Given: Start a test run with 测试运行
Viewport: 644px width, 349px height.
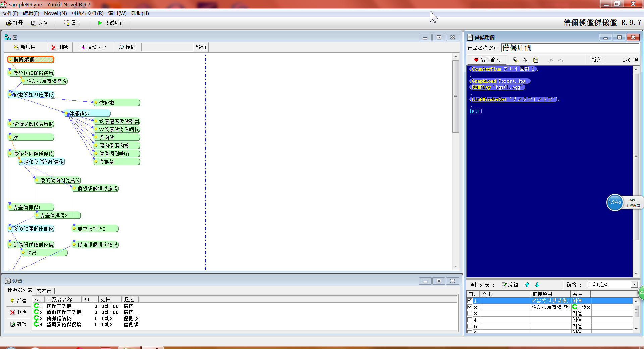Looking at the screenshot, I should point(111,23).
